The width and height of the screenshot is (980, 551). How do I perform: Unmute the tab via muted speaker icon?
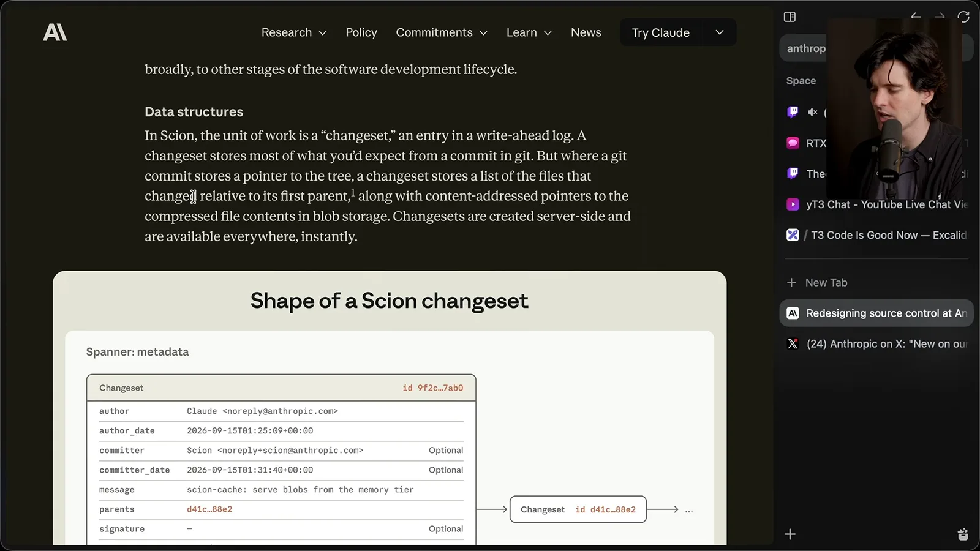click(x=813, y=112)
